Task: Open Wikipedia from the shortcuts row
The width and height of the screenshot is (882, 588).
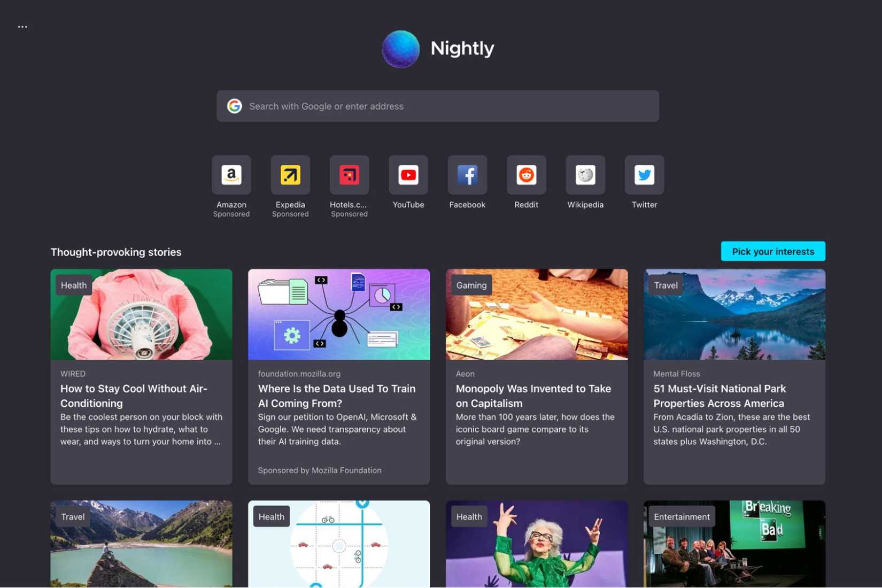Action: tap(585, 175)
